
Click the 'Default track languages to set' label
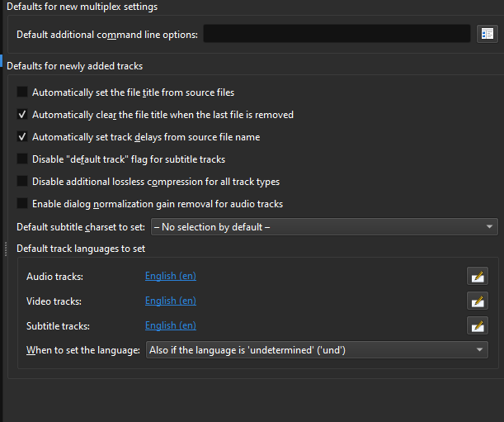pyautogui.click(x=81, y=249)
